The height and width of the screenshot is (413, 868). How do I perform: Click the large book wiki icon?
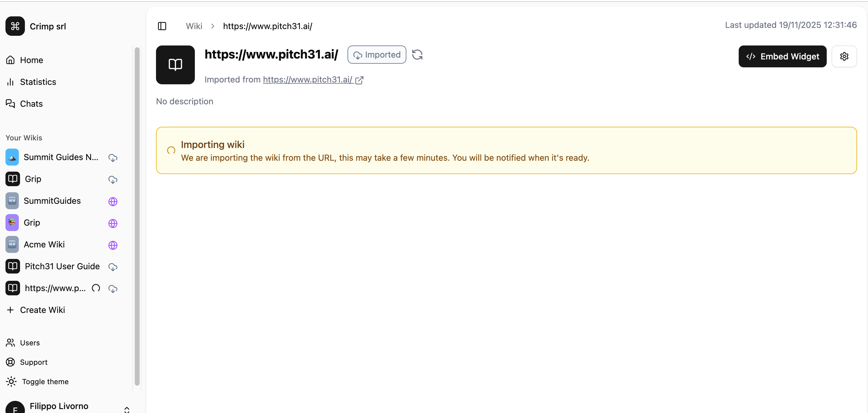pos(175,65)
